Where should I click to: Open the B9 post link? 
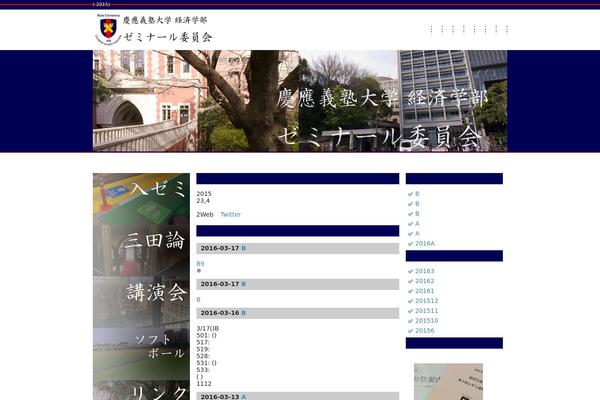(200, 264)
